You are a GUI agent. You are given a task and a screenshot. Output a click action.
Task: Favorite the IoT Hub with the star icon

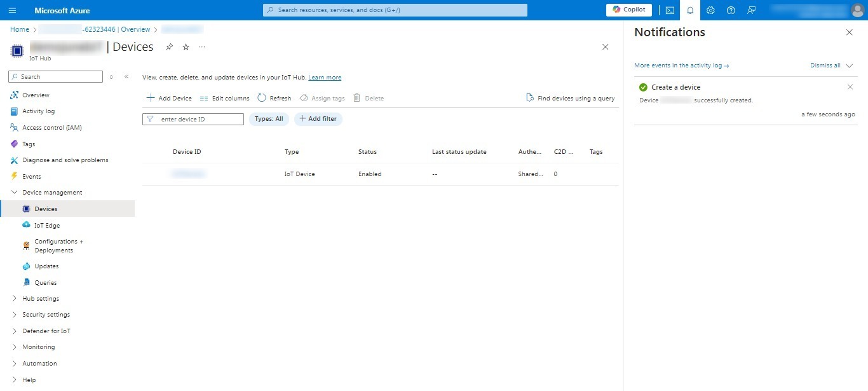(186, 47)
